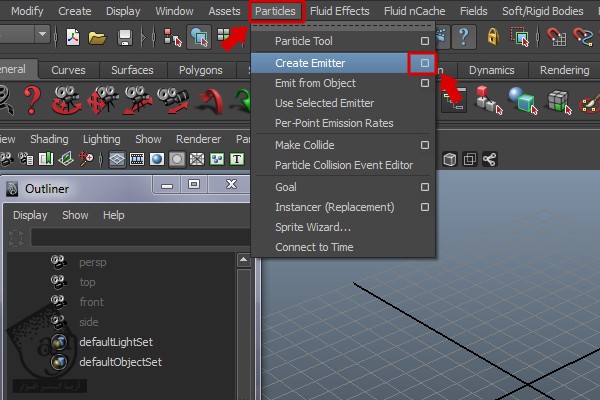Open the Particle Tool option box

(x=424, y=42)
